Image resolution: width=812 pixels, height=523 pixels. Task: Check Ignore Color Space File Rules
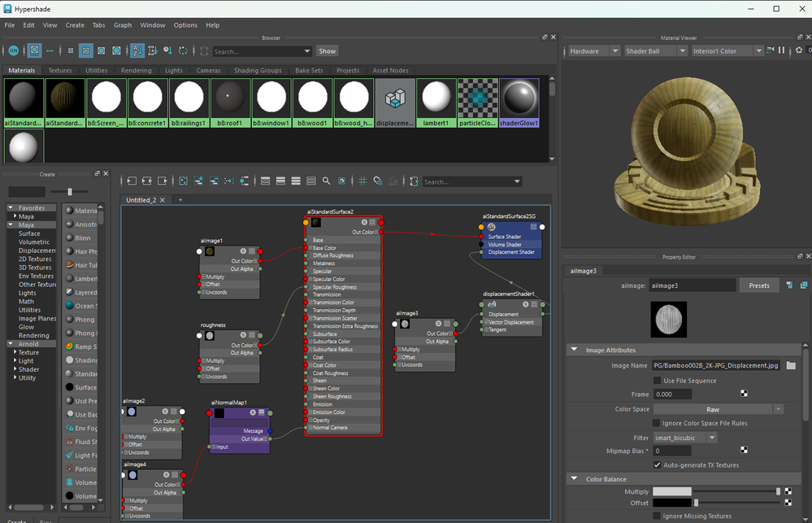[658, 423]
